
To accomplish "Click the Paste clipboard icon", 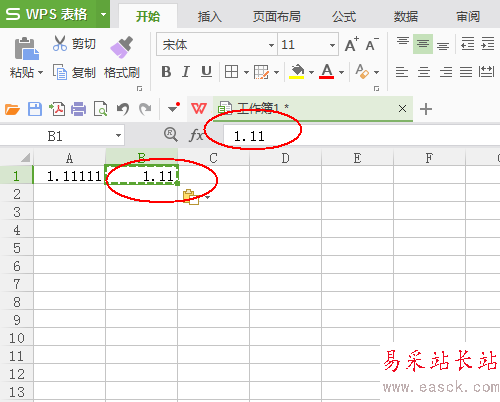I will pyautogui.click(x=26, y=48).
